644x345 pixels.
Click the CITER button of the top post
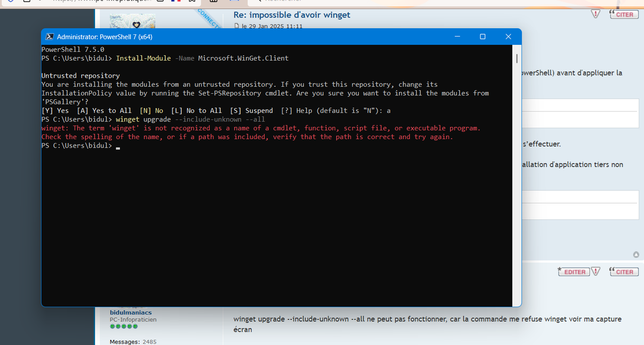tap(624, 15)
